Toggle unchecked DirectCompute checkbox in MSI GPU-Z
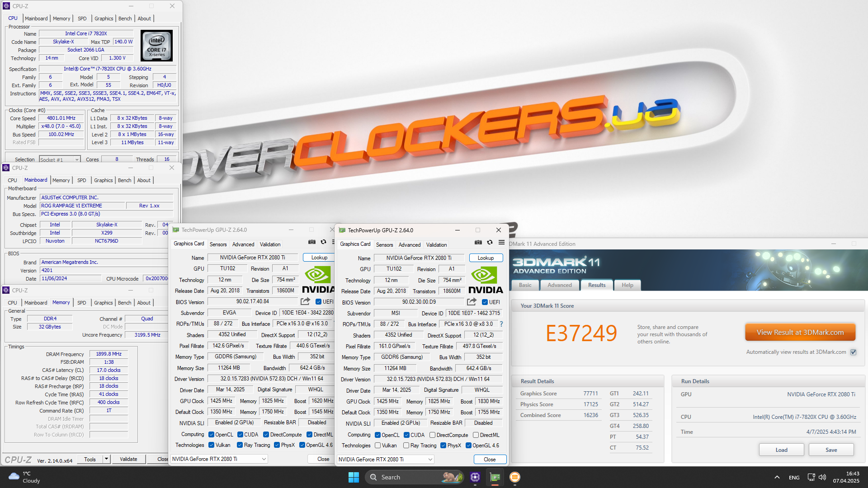868x488 pixels. tap(432, 435)
